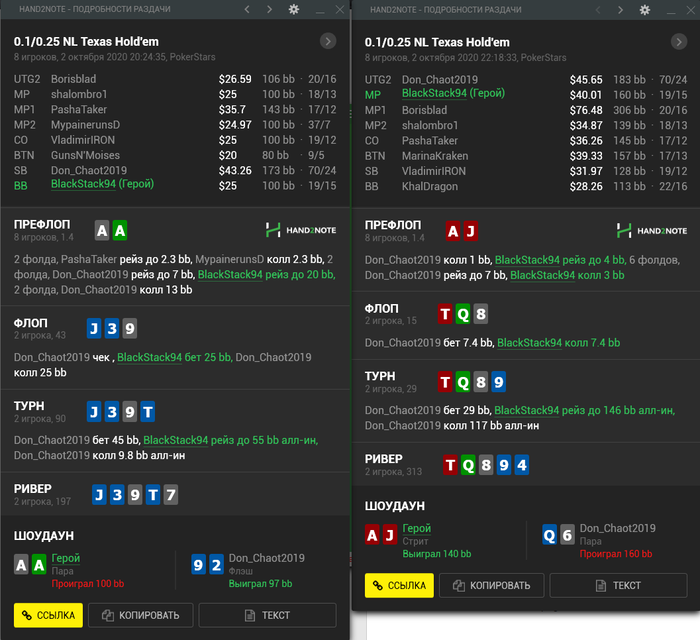Screen dimensions: 700x640
Task: Open BlackStack94 (Герой) link in left player list
Action: [x=102, y=184]
